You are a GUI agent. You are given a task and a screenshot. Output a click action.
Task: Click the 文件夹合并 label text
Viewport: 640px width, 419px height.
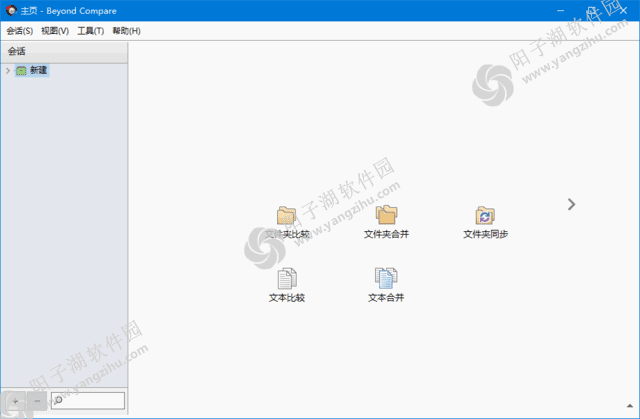386,234
